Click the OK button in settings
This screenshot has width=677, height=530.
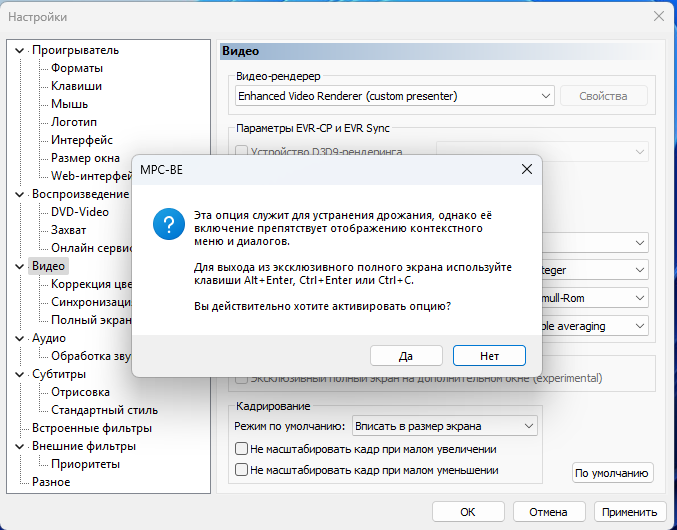[468, 512]
